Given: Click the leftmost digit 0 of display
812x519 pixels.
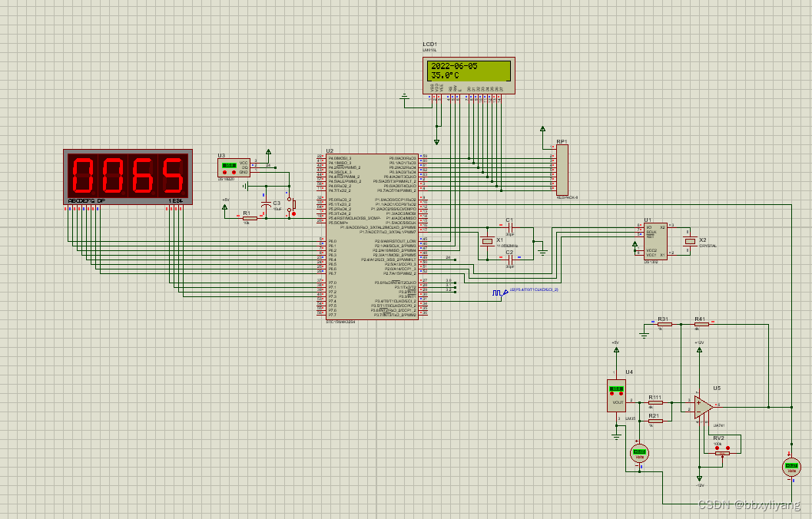Looking at the screenshot, I should [82, 175].
